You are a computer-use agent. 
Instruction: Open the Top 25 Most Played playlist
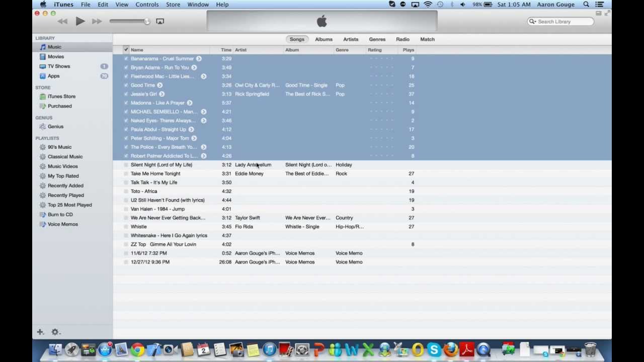click(x=72, y=205)
